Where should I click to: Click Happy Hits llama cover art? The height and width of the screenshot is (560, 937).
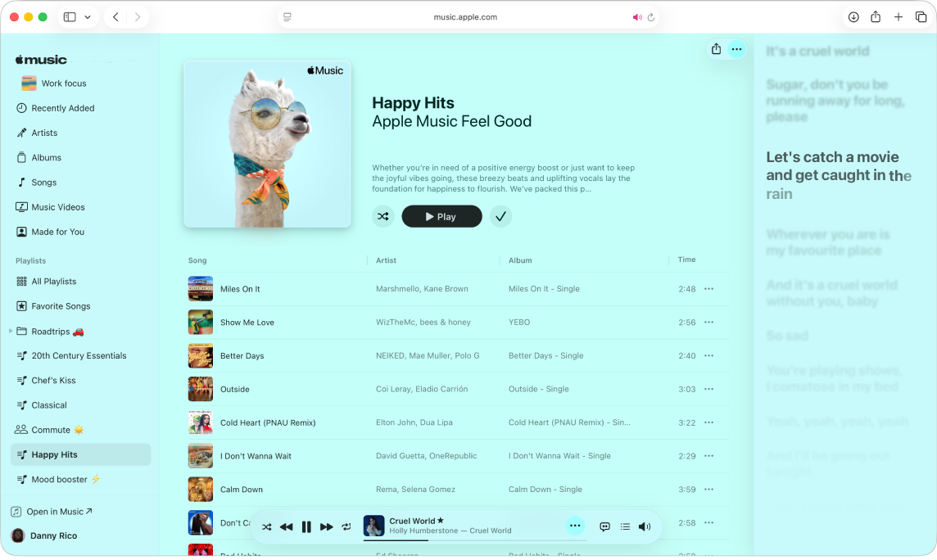pos(267,144)
